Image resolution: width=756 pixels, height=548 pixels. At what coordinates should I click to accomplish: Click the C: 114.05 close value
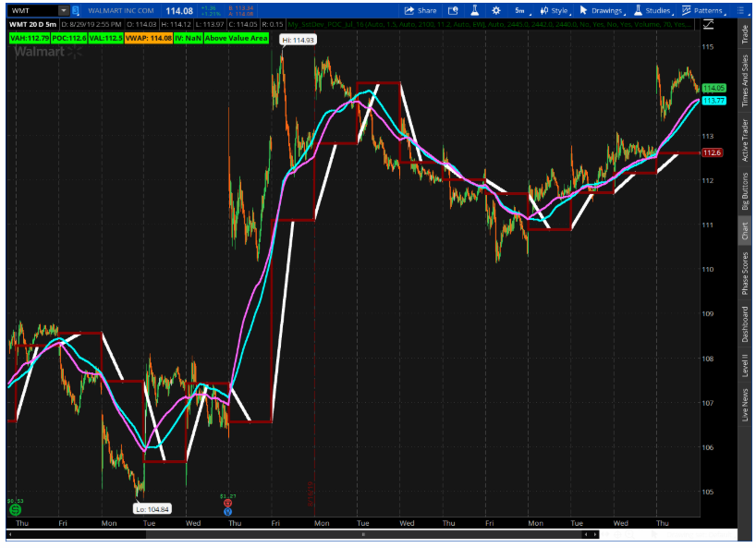tap(243, 24)
